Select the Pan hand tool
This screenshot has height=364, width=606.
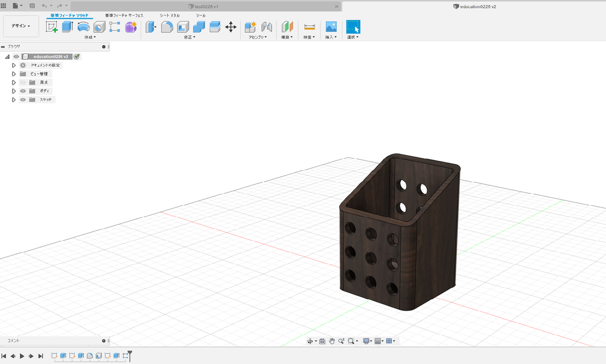[332, 341]
